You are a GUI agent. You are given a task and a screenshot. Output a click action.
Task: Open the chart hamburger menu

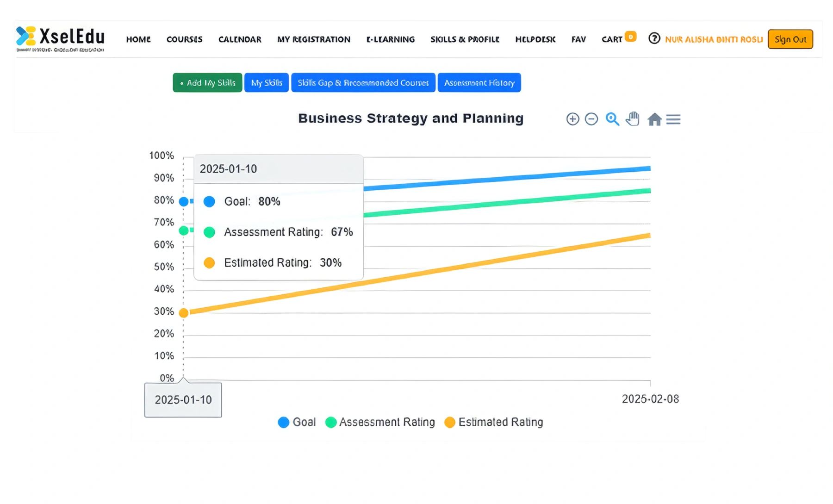pos(673,119)
